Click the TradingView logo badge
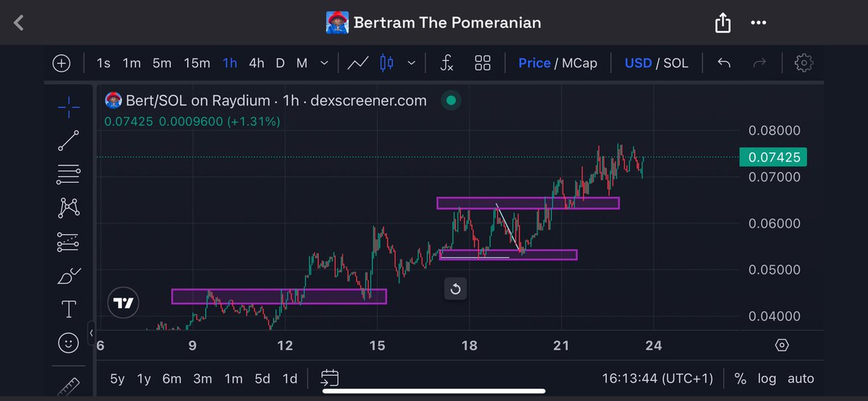868x401 pixels. [124, 303]
